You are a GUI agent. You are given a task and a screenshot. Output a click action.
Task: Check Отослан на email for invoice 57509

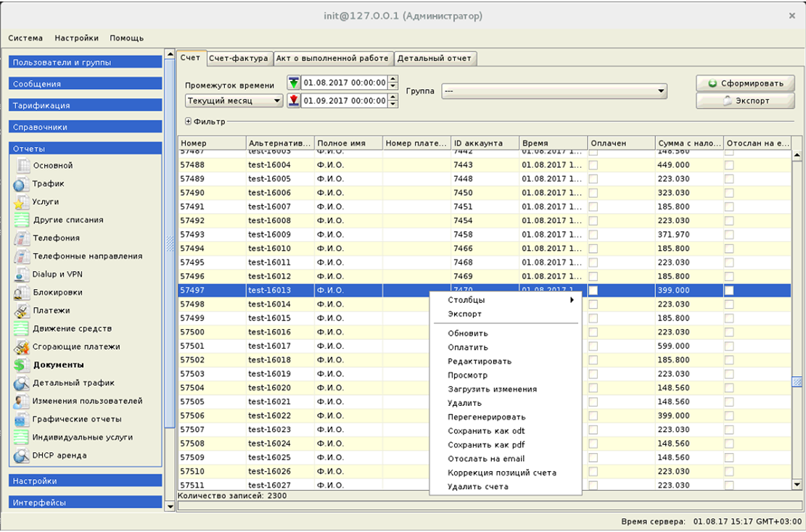729,457
